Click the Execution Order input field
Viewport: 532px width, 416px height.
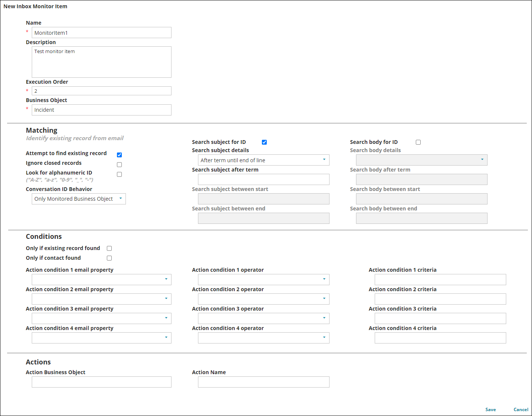pyautogui.click(x=101, y=90)
